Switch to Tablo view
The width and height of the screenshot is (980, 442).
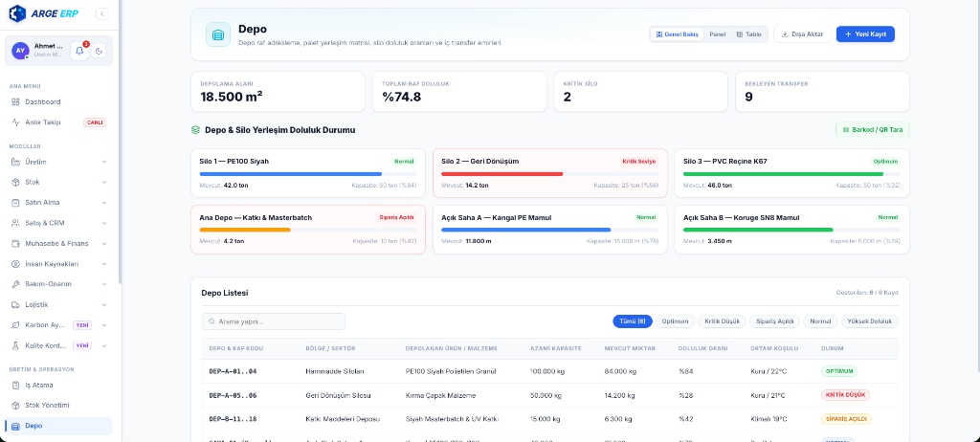(x=748, y=34)
